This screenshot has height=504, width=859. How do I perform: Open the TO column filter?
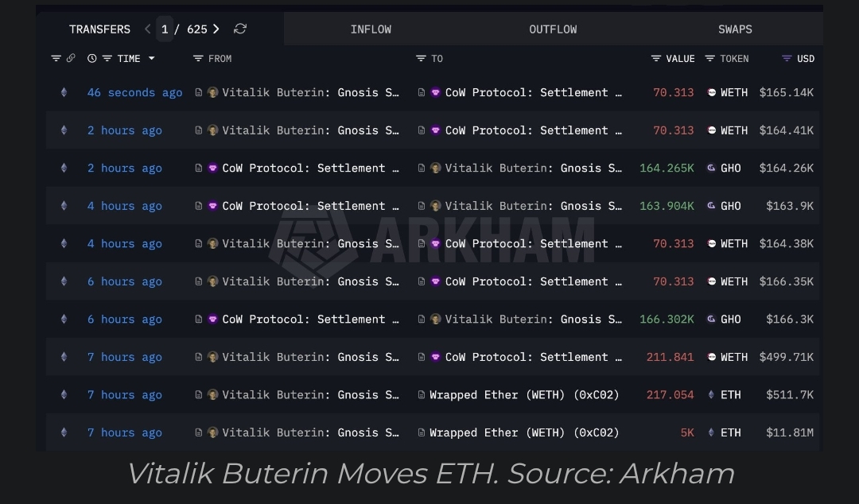tap(421, 59)
